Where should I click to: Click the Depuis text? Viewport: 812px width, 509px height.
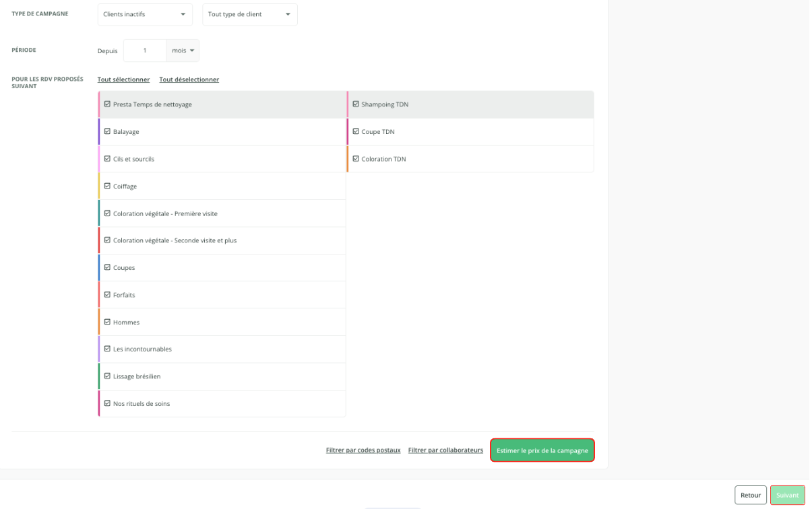click(x=108, y=51)
